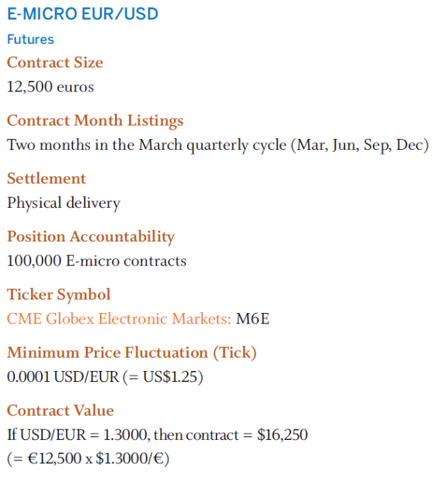The image size is (448, 479).
Task: Select the Position Accountability heading
Action: coord(90,236)
